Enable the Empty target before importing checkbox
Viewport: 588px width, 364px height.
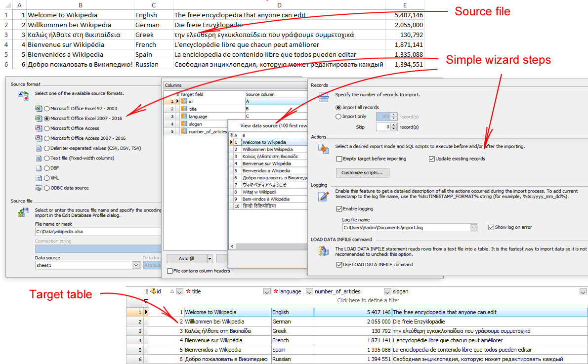pyautogui.click(x=339, y=159)
